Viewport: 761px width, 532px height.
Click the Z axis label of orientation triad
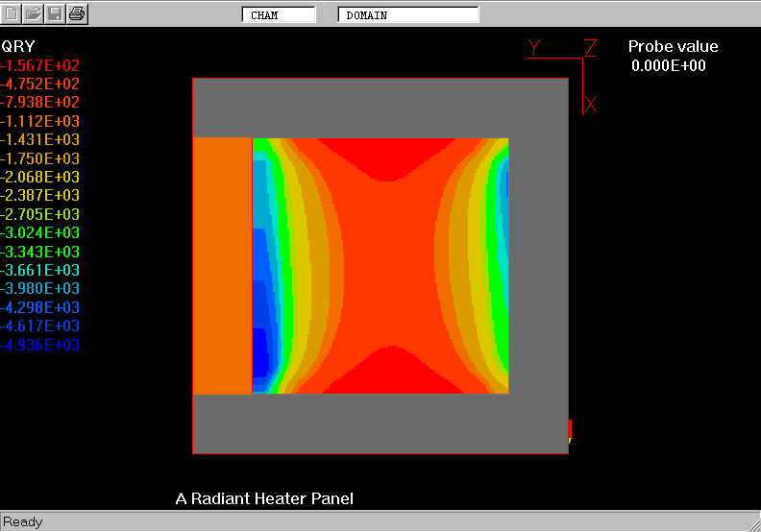coord(591,47)
